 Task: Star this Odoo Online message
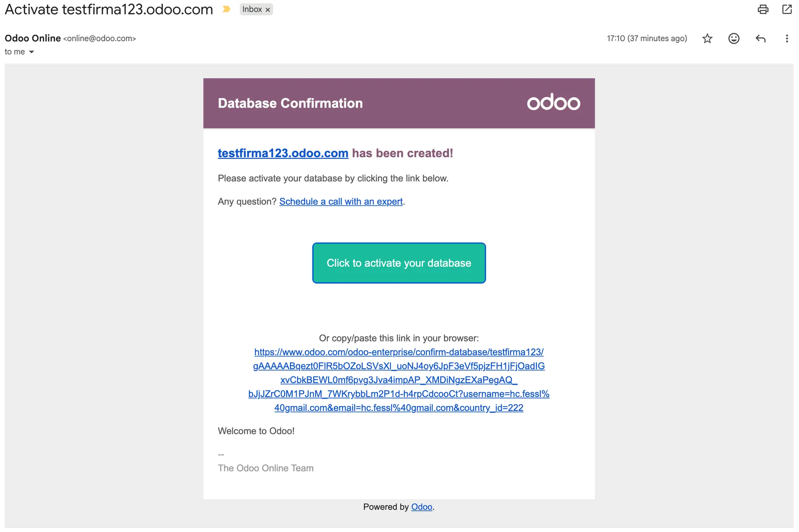[x=707, y=39]
